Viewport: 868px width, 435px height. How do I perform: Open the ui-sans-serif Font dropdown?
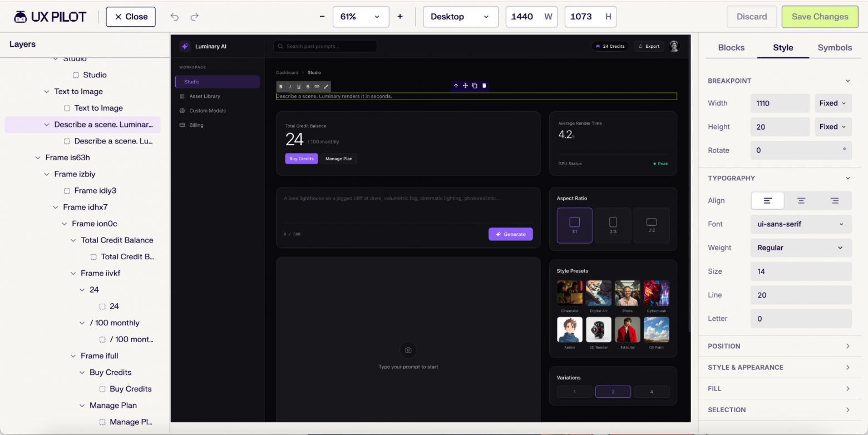point(801,224)
